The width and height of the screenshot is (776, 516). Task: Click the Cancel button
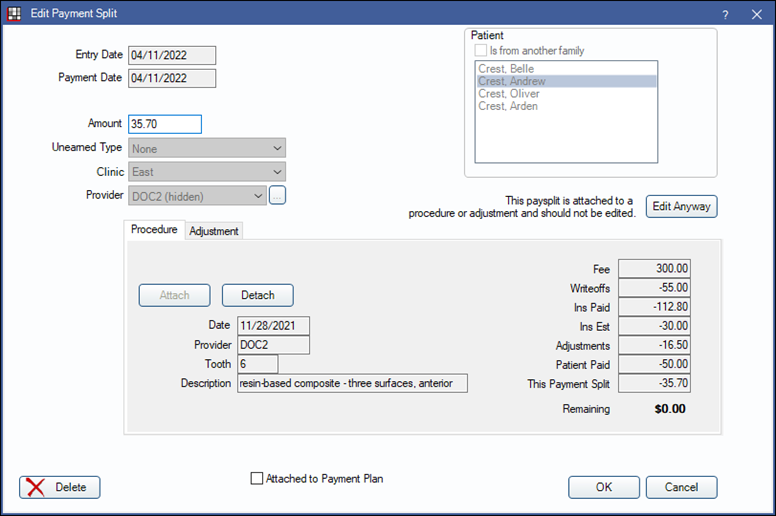click(x=681, y=487)
